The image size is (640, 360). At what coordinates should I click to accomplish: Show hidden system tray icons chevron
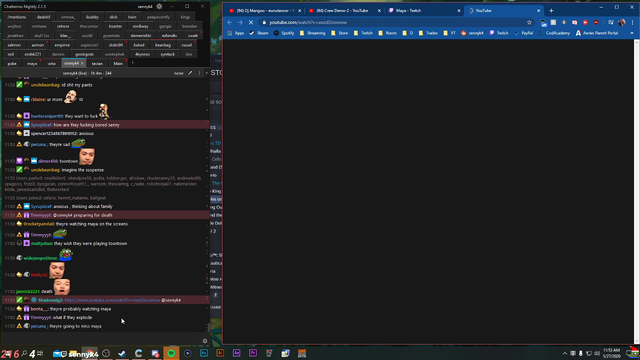565,353
